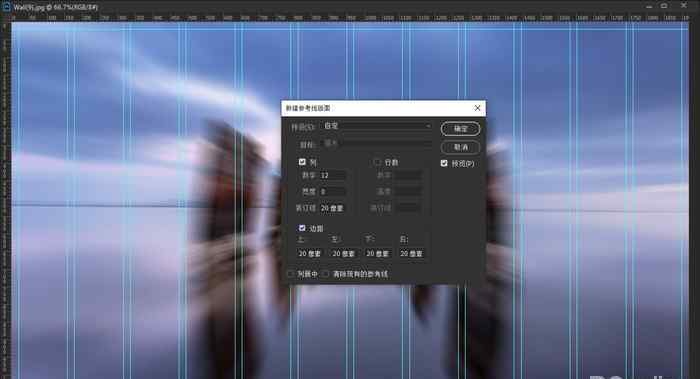Click the top margin (上) input field

[x=309, y=254]
